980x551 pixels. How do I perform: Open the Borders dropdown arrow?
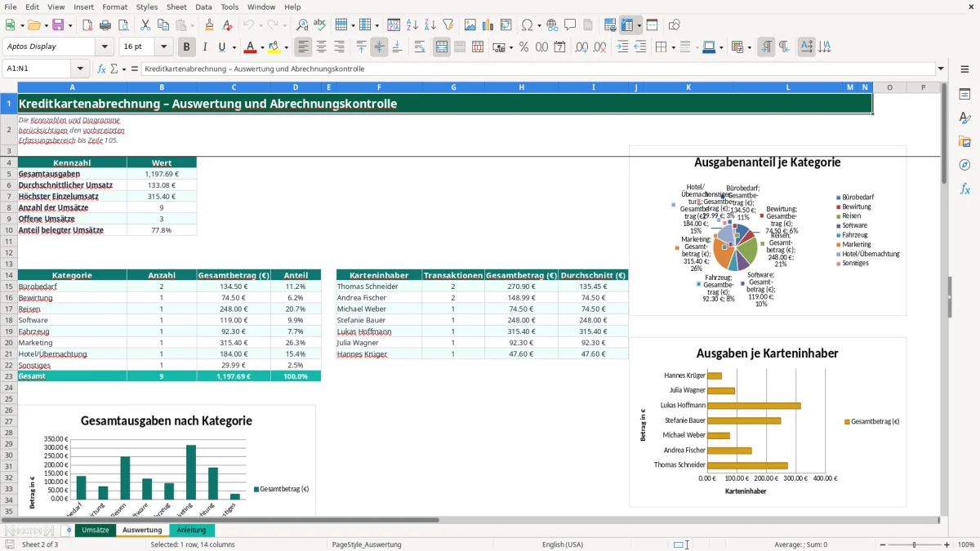click(672, 47)
